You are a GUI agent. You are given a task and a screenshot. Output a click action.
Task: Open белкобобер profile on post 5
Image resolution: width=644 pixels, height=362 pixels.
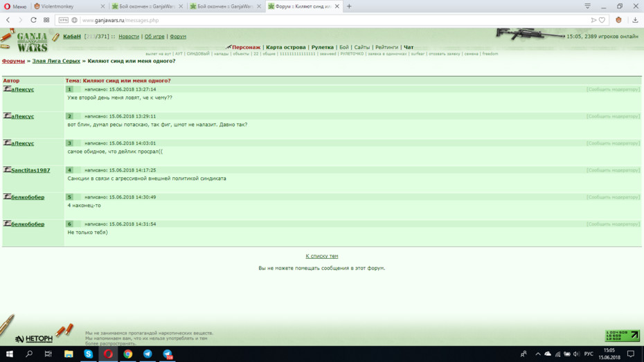click(28, 197)
